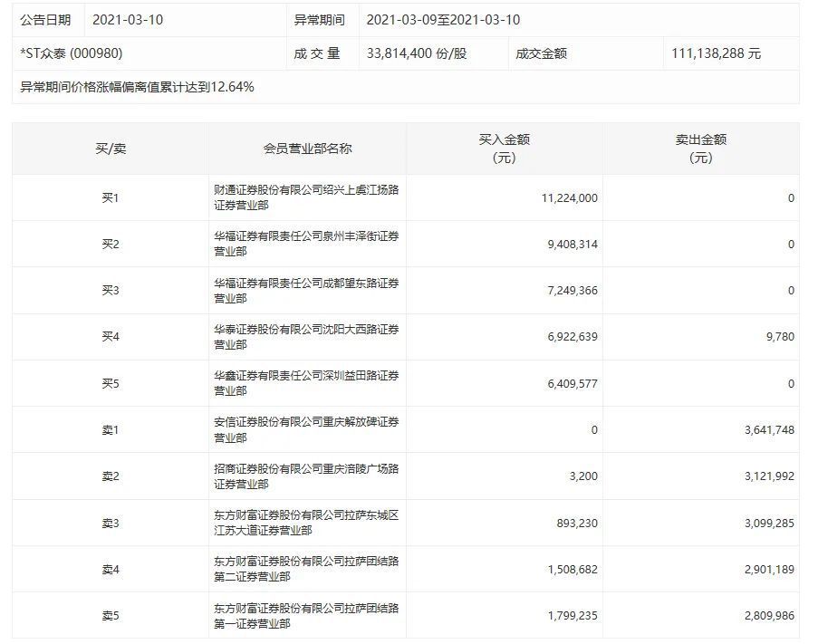Image resolution: width=818 pixels, height=644 pixels.
Task: Click the 买5 row label
Action: click(x=111, y=384)
